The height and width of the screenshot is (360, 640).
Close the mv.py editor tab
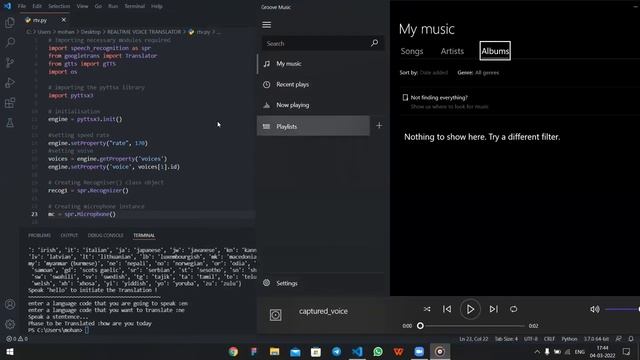[64, 20]
